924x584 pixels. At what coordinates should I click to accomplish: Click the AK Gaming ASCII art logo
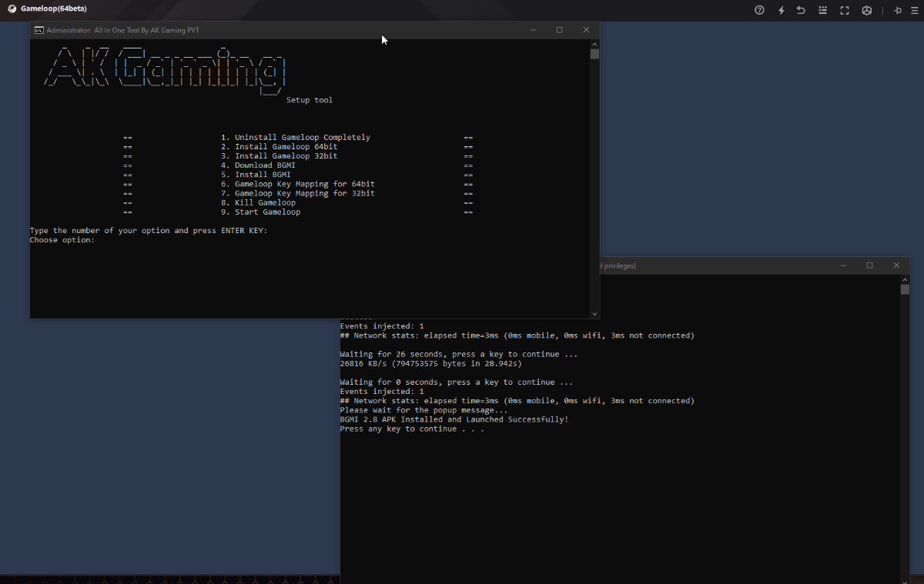coord(166,70)
